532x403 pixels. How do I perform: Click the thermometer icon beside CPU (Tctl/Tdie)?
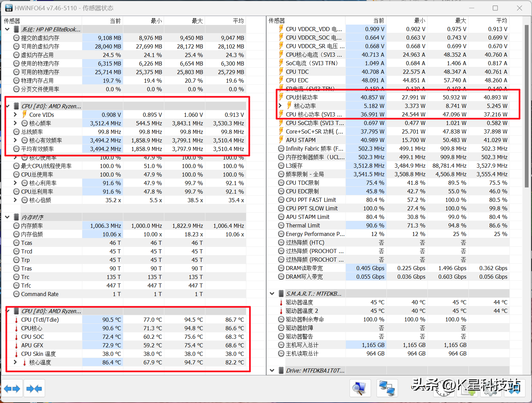tap(16, 320)
